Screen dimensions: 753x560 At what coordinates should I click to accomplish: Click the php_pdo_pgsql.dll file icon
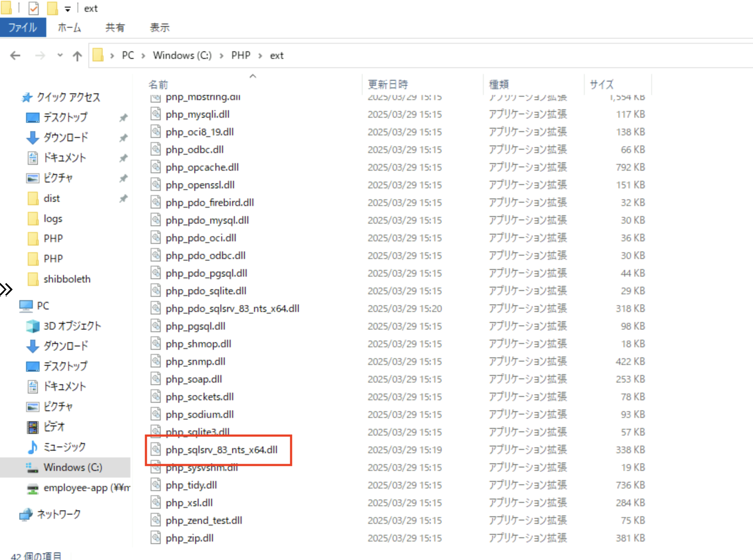coord(156,273)
